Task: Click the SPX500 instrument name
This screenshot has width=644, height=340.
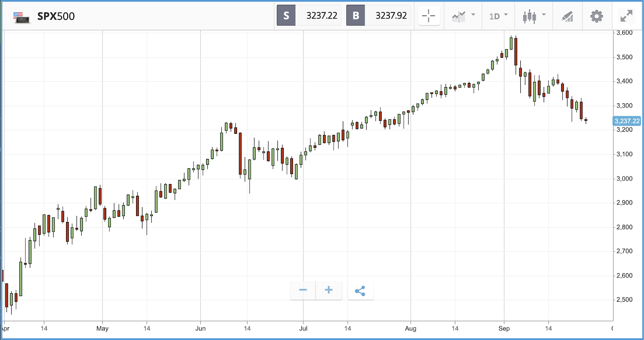Action: (56, 17)
